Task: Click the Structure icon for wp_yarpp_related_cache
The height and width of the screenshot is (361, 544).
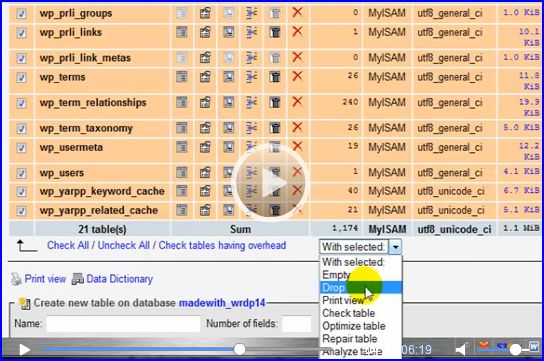Action: [205, 210]
